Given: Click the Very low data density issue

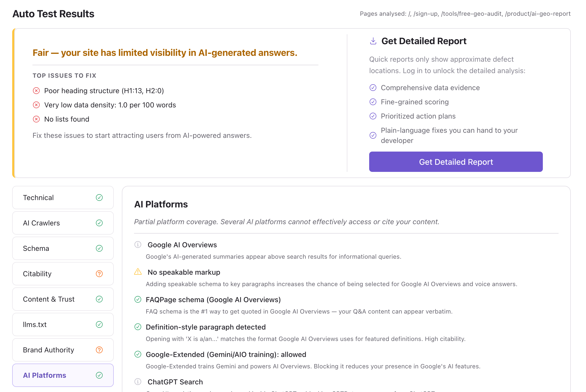Looking at the screenshot, I should click(x=110, y=105).
